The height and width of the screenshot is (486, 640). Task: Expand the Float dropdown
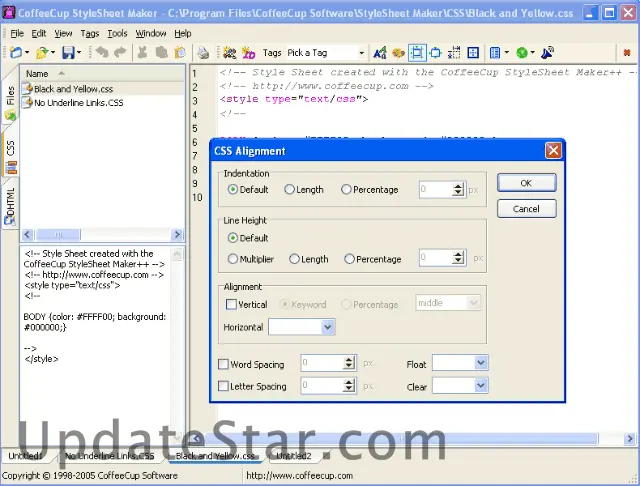481,363
